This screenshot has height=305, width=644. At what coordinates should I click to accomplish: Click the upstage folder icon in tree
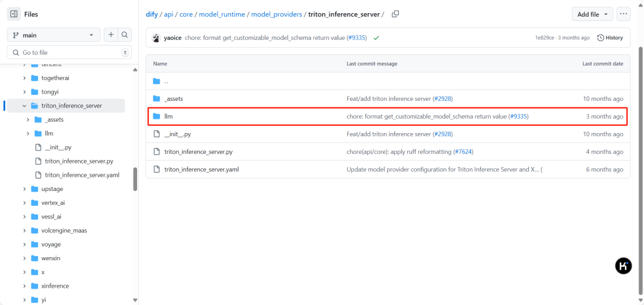(x=35, y=189)
